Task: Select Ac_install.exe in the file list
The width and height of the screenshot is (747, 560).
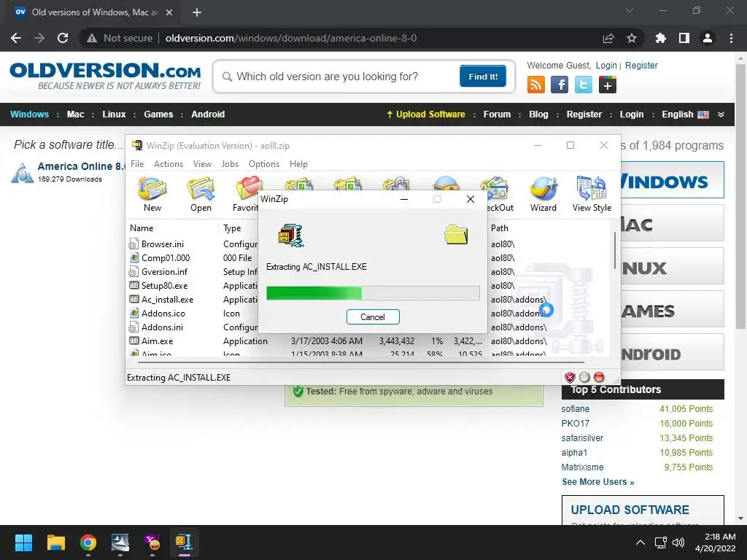Action: point(167,299)
